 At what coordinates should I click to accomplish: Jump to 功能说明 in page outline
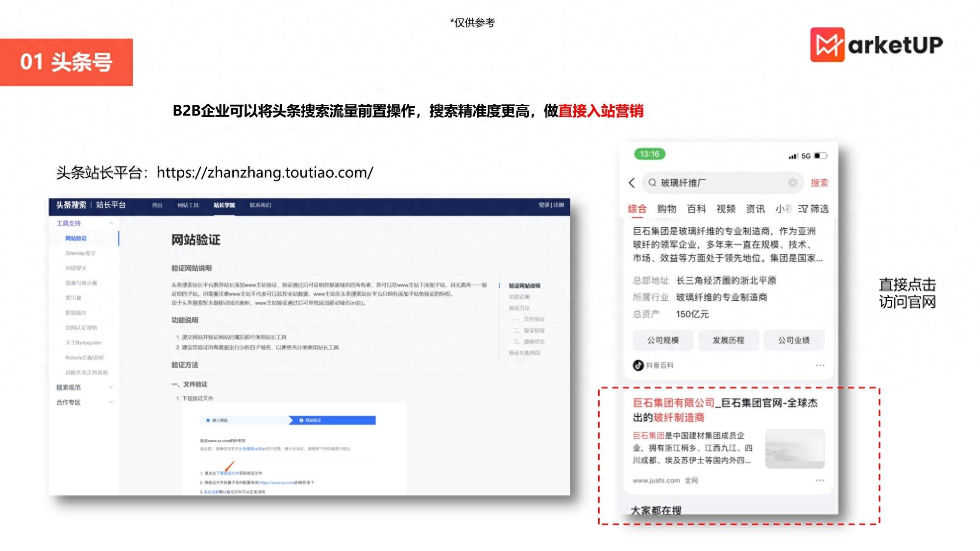[519, 297]
